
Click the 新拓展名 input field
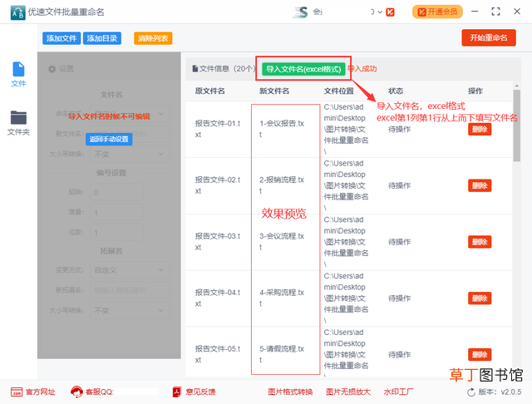tap(130, 290)
